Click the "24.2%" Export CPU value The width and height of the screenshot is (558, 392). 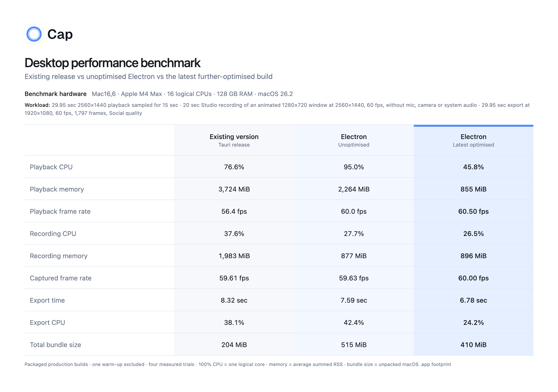473,322
